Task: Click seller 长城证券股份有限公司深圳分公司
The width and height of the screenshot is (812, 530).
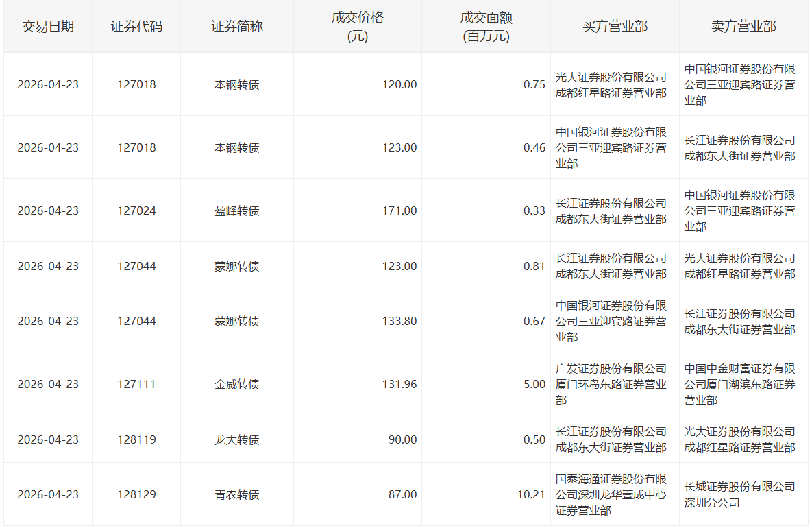Action: [x=739, y=495]
